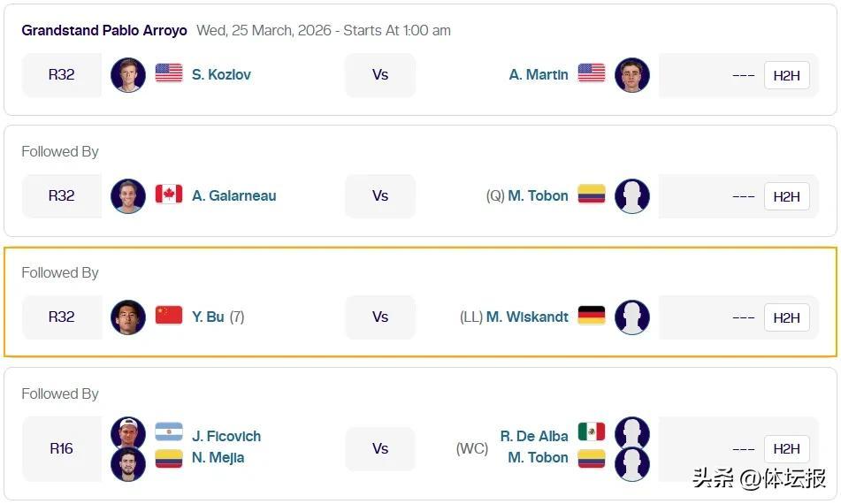Open S. Kozlov's player profile link
The height and width of the screenshot is (504, 841).
[221, 75]
